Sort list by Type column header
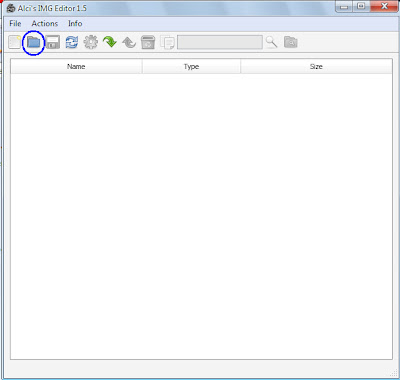The image size is (400, 380). pyautogui.click(x=191, y=66)
